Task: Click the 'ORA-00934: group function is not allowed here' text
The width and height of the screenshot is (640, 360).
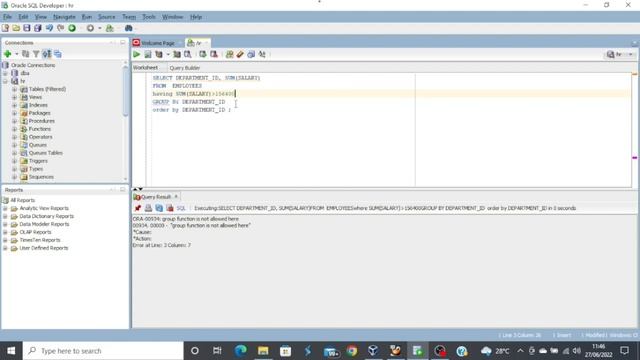Action: [x=186, y=219]
